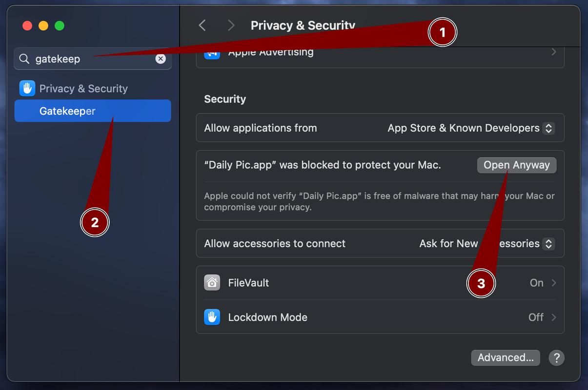Click the back navigation arrow
The image size is (588, 390).
coord(203,25)
